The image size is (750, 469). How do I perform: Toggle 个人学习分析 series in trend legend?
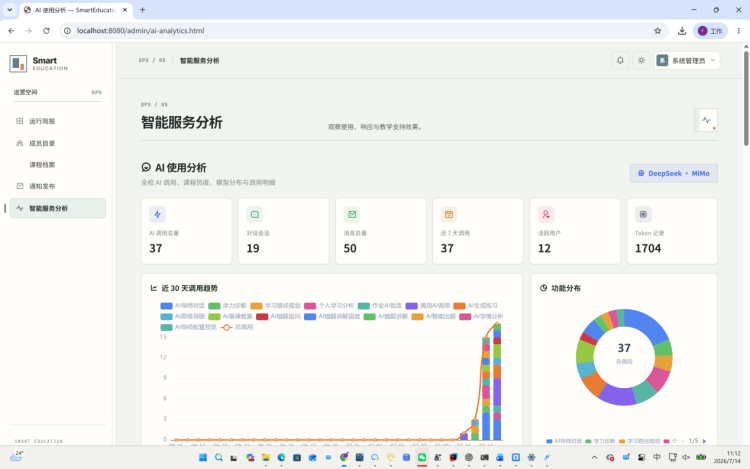click(329, 305)
